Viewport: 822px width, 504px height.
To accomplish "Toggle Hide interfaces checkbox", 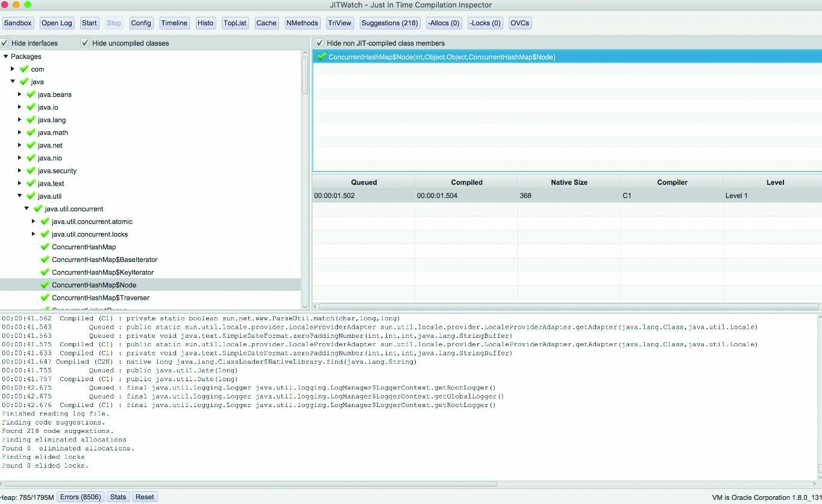I will (5, 43).
